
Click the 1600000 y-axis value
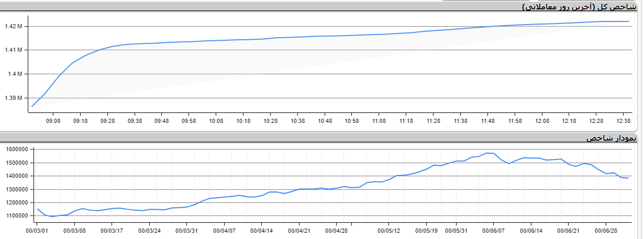[15, 149]
